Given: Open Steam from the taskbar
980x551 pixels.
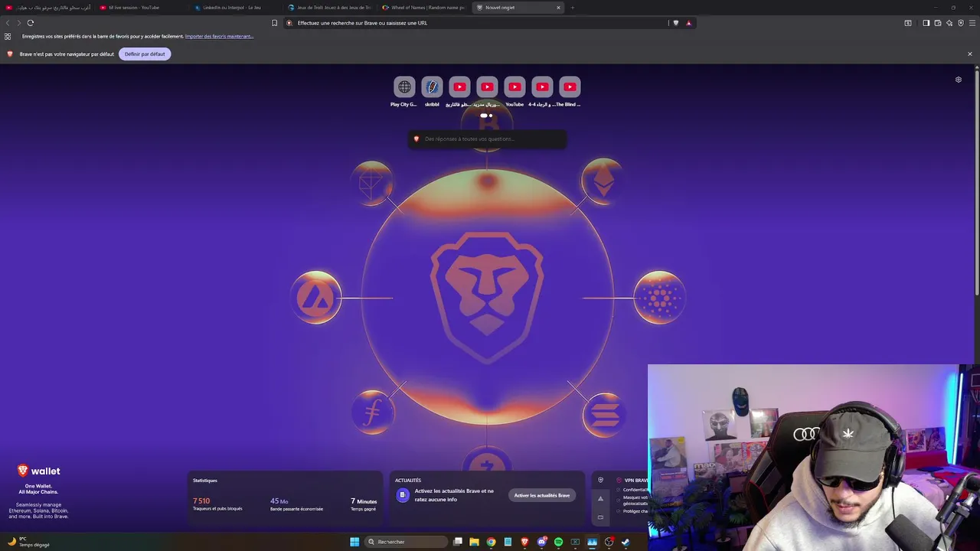Looking at the screenshot, I should 626,542.
